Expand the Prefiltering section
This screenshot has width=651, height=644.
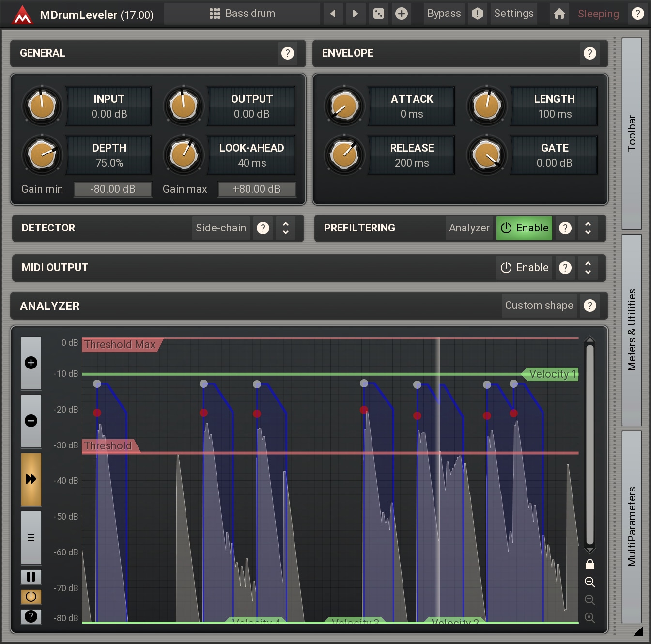pos(588,228)
